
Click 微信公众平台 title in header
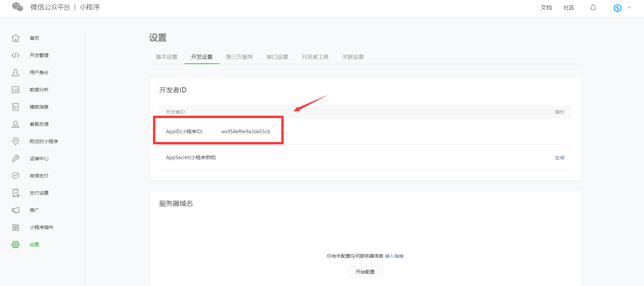point(50,7)
